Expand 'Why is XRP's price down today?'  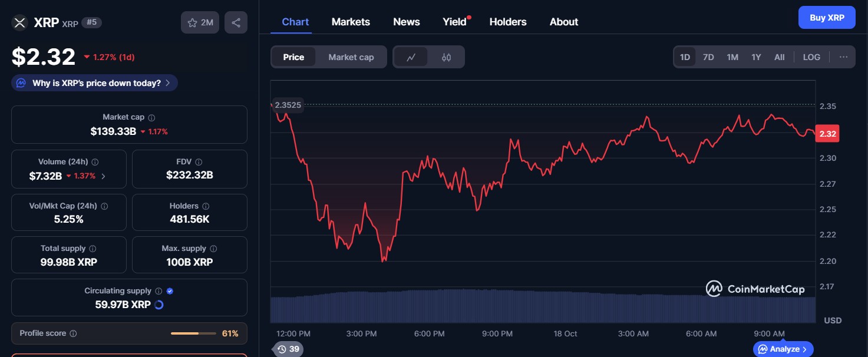coord(95,83)
